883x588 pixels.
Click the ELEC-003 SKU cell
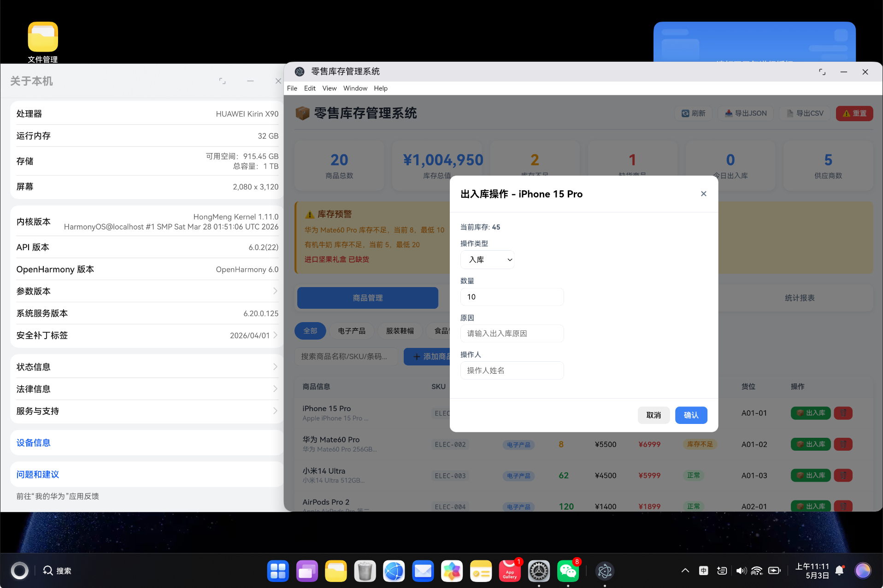click(x=450, y=476)
